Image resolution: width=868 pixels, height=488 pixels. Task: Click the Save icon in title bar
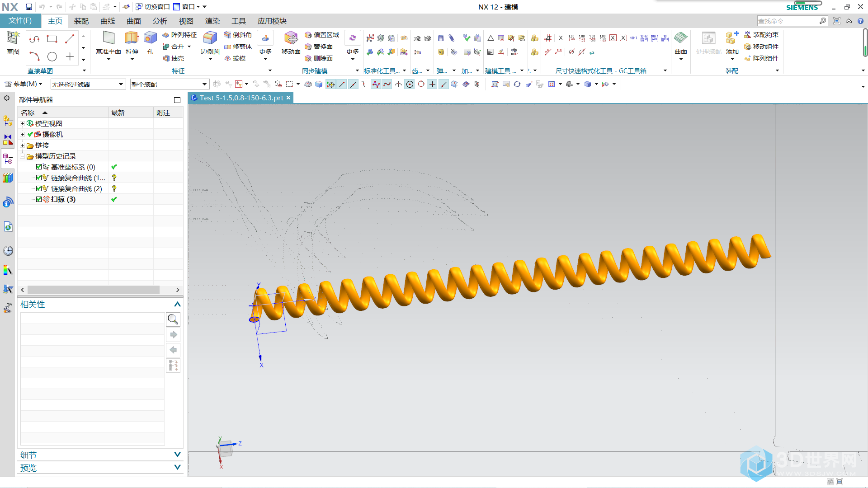click(29, 7)
